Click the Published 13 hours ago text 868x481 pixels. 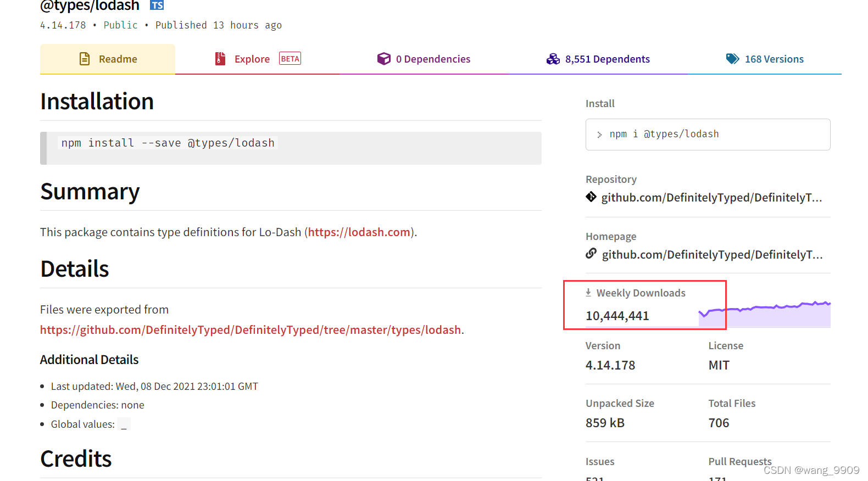click(219, 25)
